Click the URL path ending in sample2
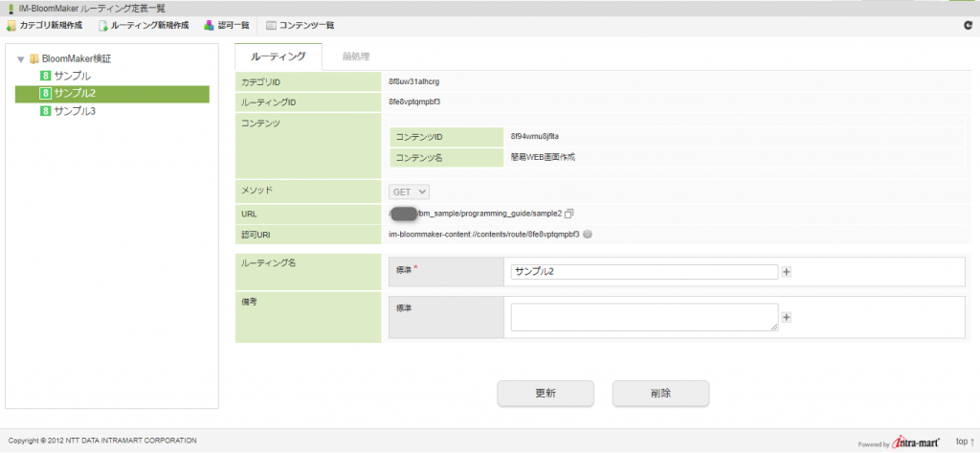This screenshot has width=980, height=453. coord(475,214)
